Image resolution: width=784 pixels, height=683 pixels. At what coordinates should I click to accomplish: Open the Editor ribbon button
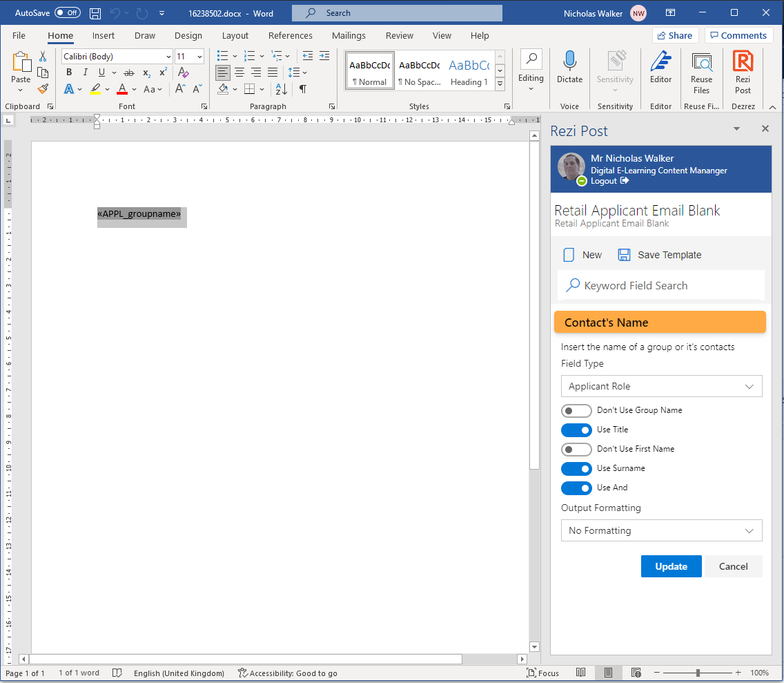(660, 67)
